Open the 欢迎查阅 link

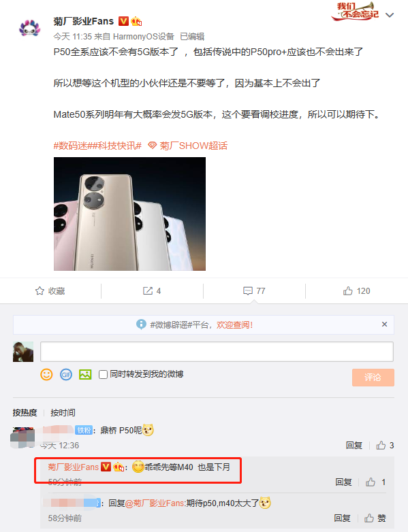[x=234, y=325]
